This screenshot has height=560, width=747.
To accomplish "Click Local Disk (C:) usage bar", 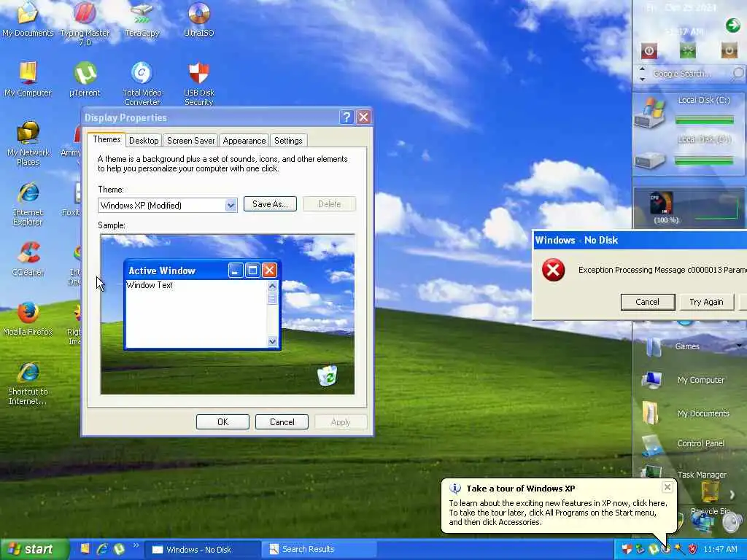I will [704, 120].
